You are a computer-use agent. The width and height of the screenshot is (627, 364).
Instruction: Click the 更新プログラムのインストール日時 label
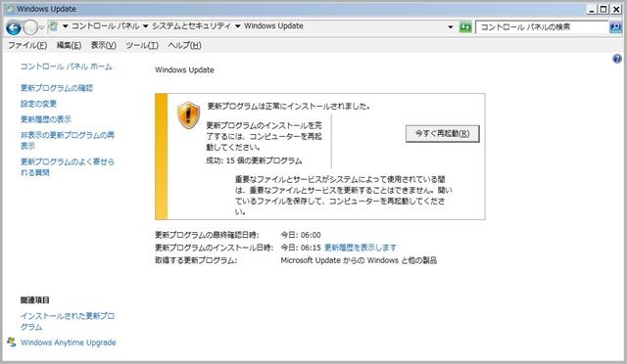tap(214, 248)
